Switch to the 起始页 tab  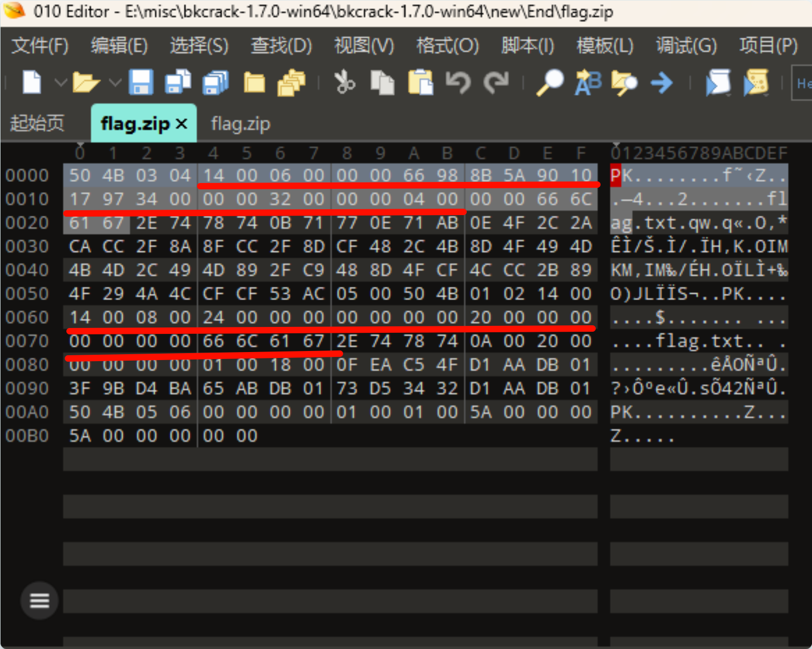click(x=37, y=123)
